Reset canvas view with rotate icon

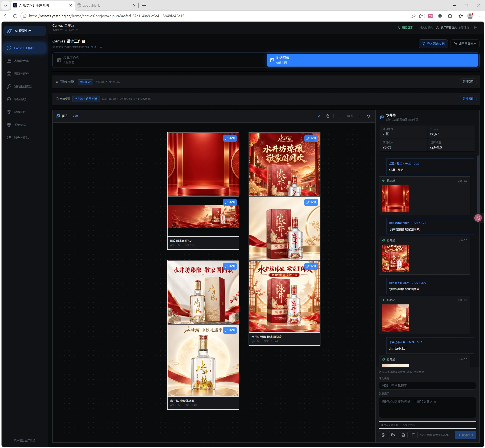[368, 116]
